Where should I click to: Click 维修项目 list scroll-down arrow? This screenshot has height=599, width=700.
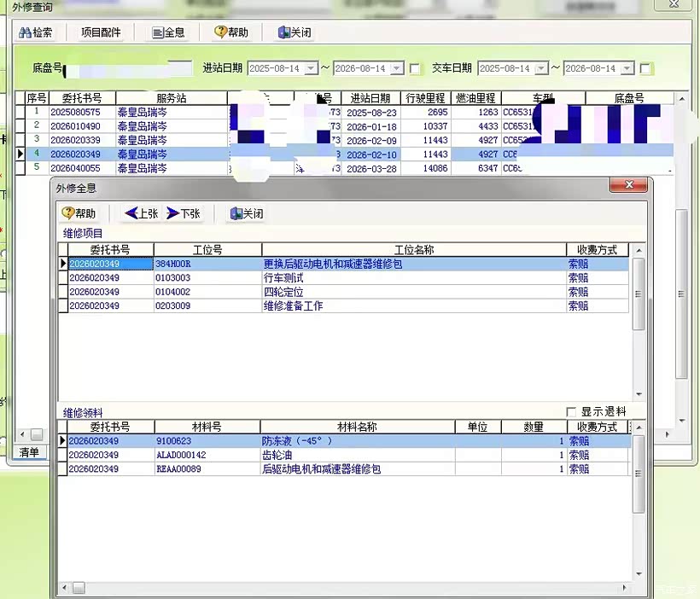(x=639, y=394)
